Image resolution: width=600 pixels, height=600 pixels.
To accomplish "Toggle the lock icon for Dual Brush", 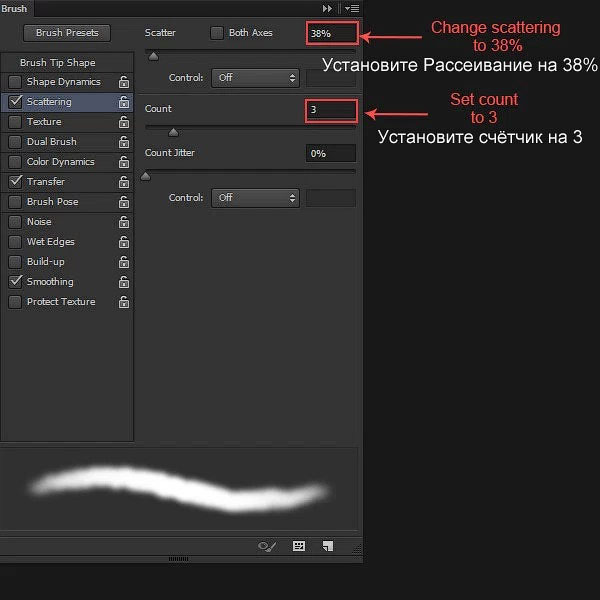I will click(124, 142).
